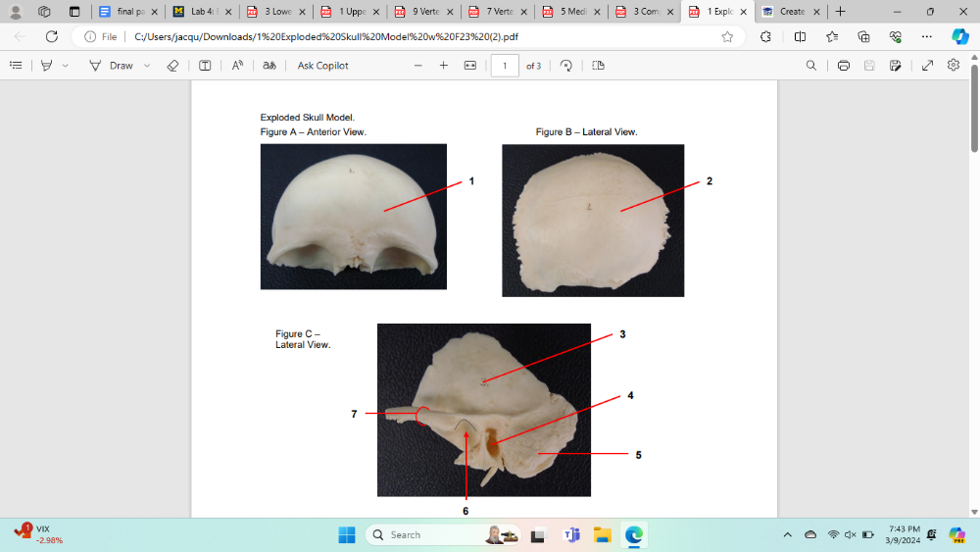The width and height of the screenshot is (980, 552).
Task: Click the Zoom in plus icon
Action: pyautogui.click(x=443, y=66)
